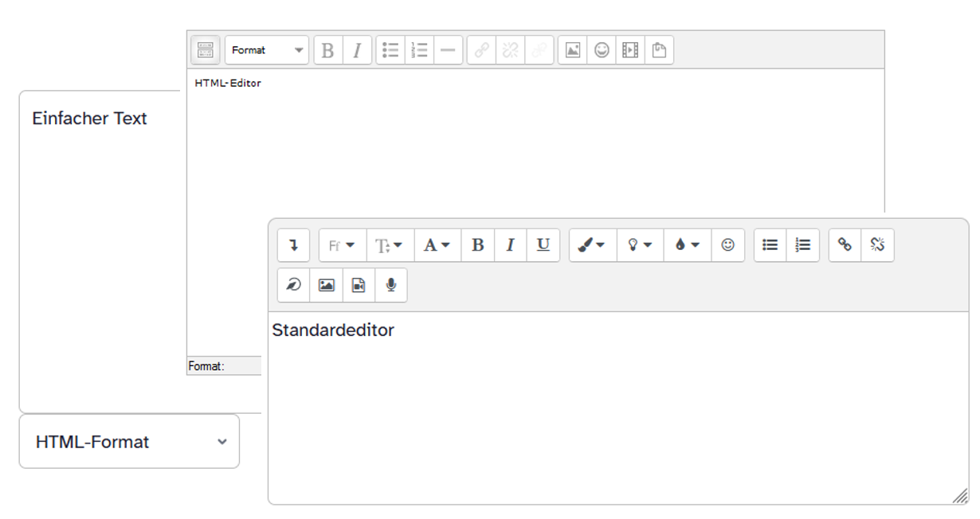Toggle bold in the Standardeditor toolbar
980x519 pixels.
click(x=477, y=245)
